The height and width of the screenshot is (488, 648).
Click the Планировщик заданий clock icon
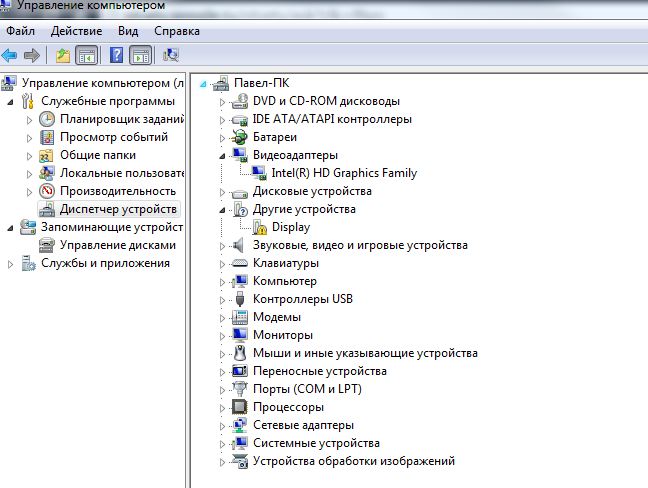tap(47, 119)
